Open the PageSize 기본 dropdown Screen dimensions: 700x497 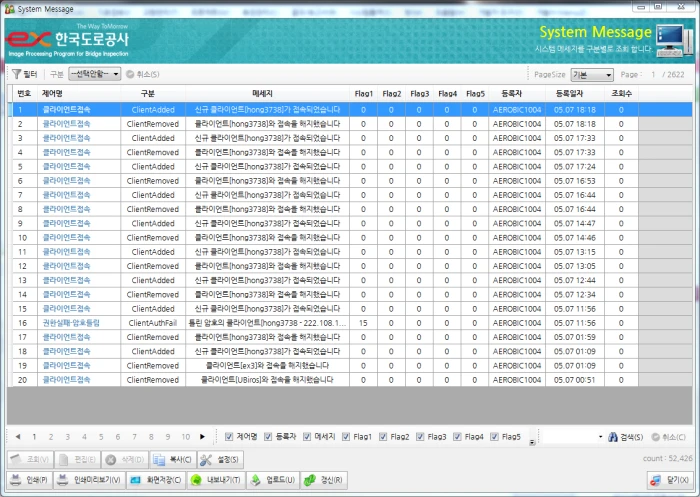coord(592,75)
